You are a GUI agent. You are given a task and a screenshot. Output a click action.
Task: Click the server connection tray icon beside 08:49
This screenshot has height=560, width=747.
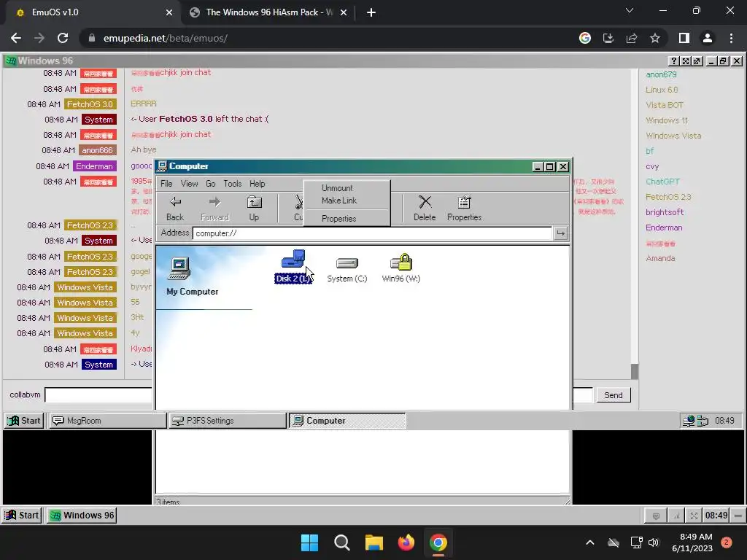pos(703,421)
